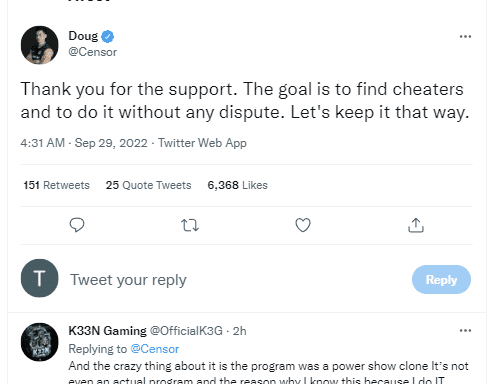View the 25 Quote Tweets list
This screenshot has height=384, width=502.
[x=149, y=185]
